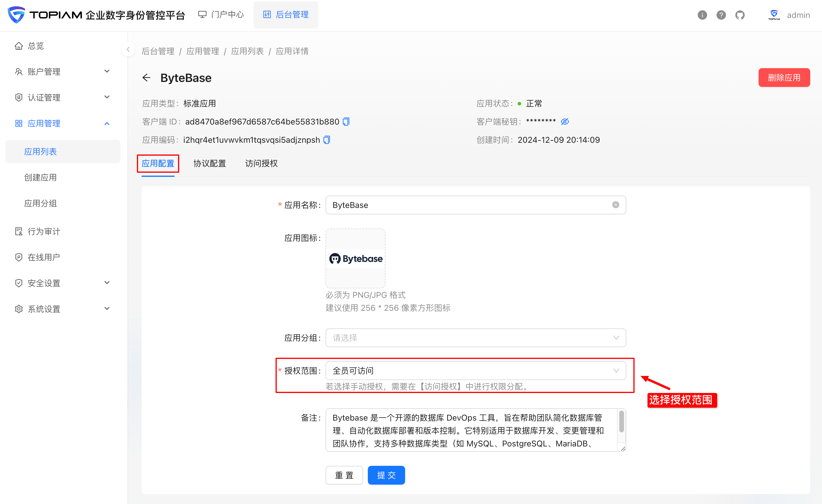Submit the form with 提交

(x=386, y=475)
